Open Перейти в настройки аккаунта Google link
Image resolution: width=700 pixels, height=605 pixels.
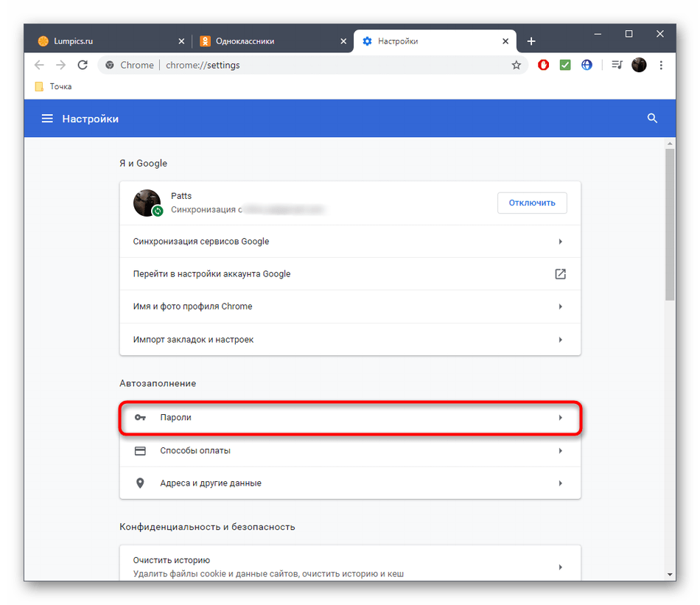pos(350,274)
